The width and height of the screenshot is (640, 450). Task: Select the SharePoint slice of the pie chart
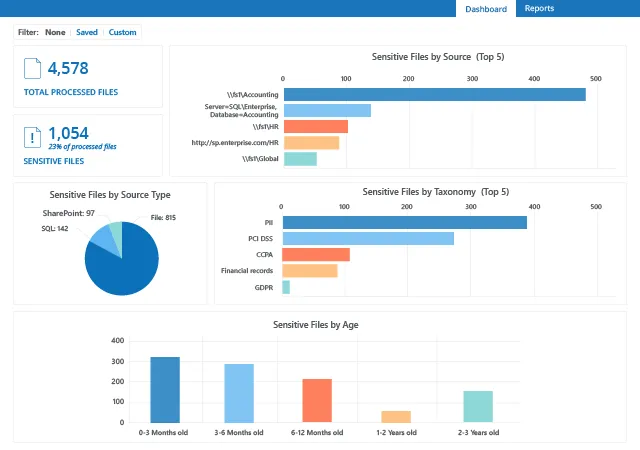click(117, 235)
